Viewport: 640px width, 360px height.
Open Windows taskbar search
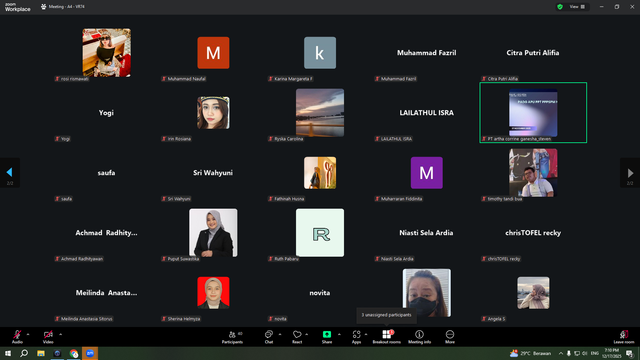pos(24,353)
